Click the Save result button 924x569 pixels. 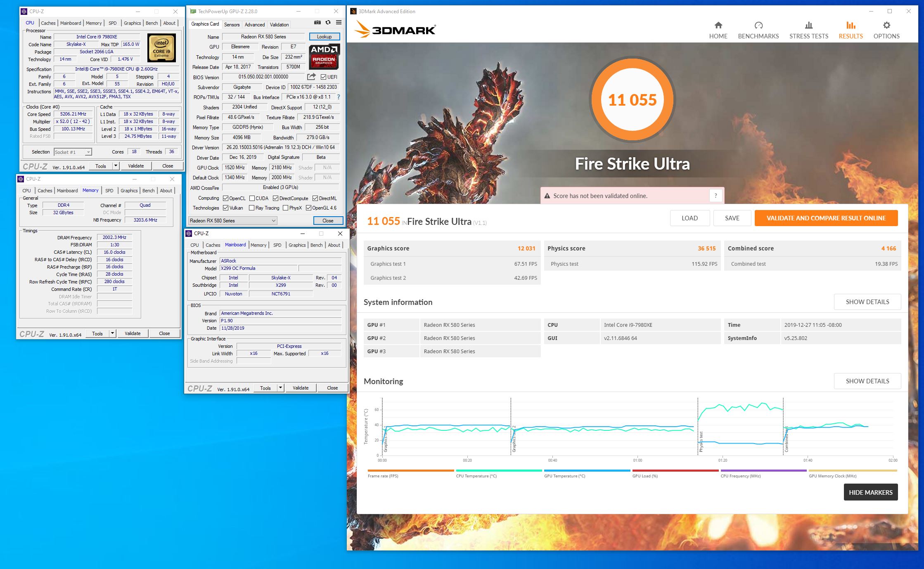[x=732, y=218]
